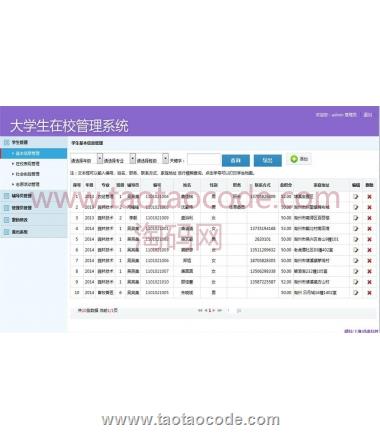
Task: Click the edit icon in row 10
Action: click(x=356, y=293)
